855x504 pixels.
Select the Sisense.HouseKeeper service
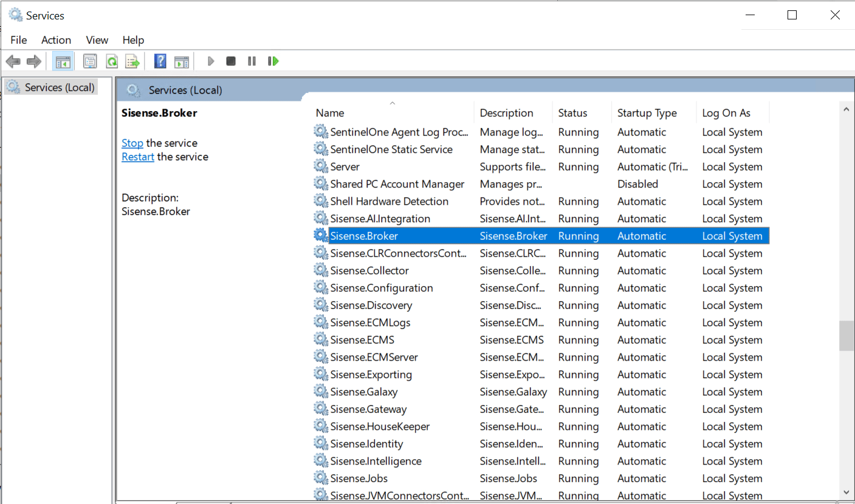click(x=380, y=426)
